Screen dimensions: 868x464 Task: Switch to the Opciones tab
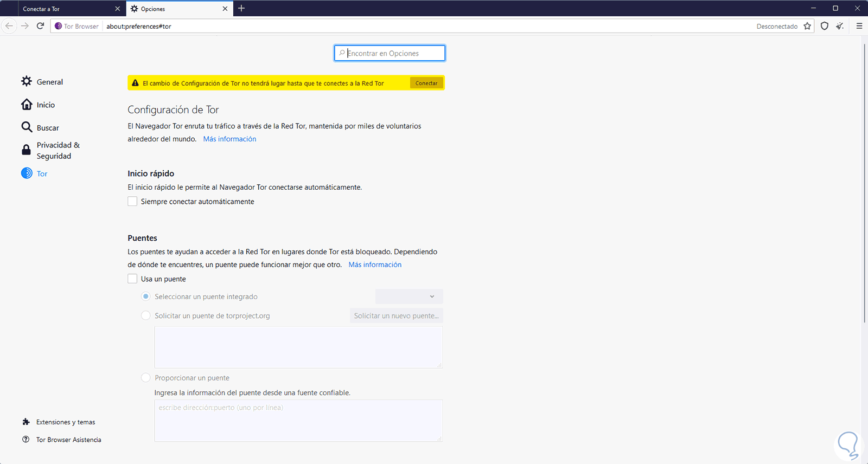click(x=179, y=9)
